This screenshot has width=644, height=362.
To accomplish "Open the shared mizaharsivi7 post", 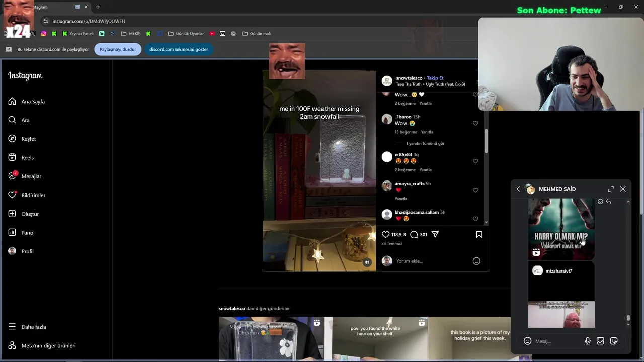I will click(561, 295).
